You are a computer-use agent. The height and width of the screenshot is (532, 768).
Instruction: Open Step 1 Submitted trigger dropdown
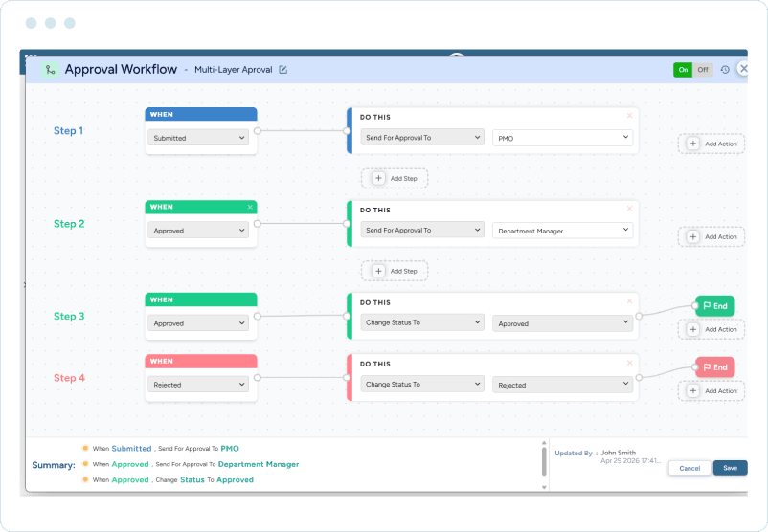click(x=198, y=138)
